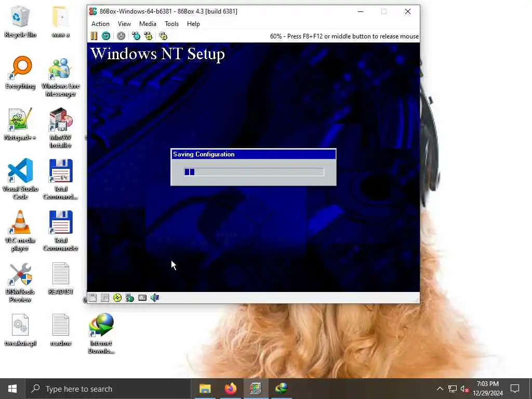Screen dimensions: 532x399
Task: Select tweakui.cpl file icon
Action: [x=20, y=330]
